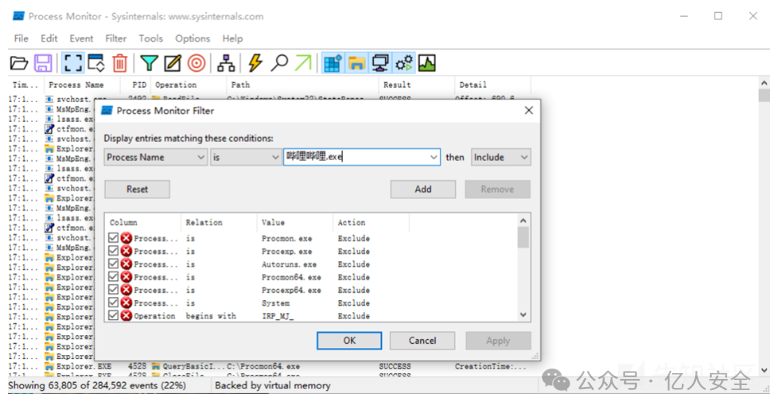Click the Add filter button
The height and width of the screenshot is (411, 775).
(423, 189)
